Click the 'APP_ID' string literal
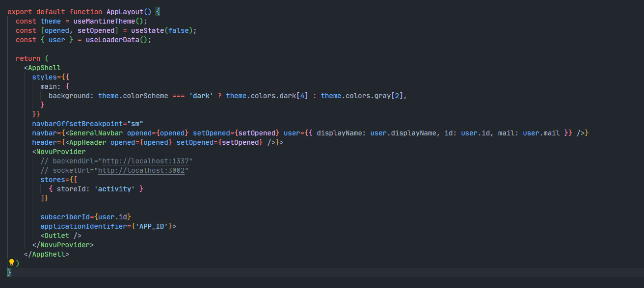The width and height of the screenshot is (644, 288). (x=152, y=226)
